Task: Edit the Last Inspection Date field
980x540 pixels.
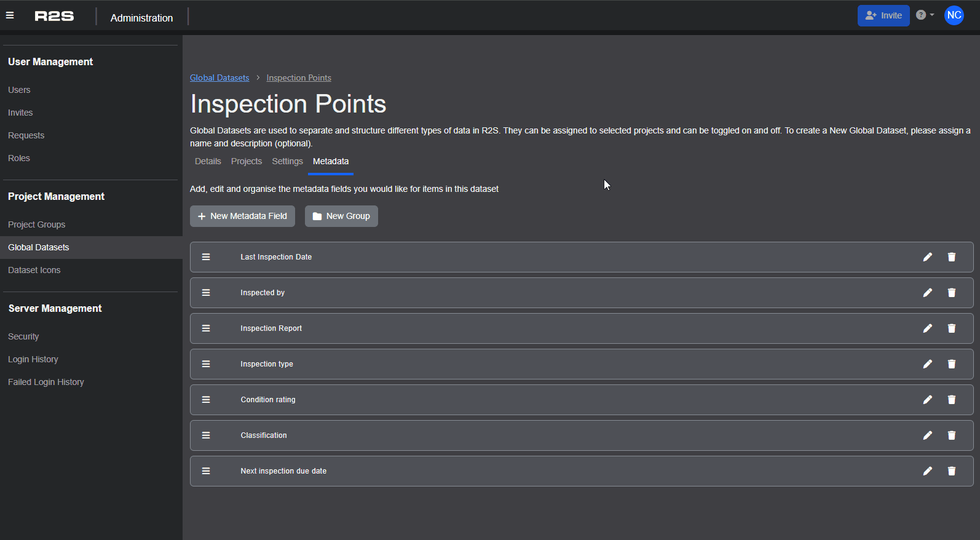Action: click(x=927, y=257)
